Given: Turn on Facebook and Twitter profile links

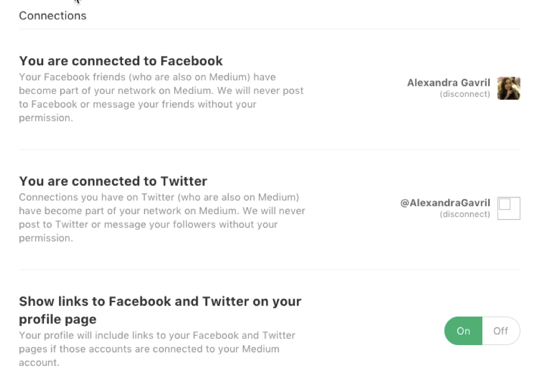Looking at the screenshot, I should [463, 331].
